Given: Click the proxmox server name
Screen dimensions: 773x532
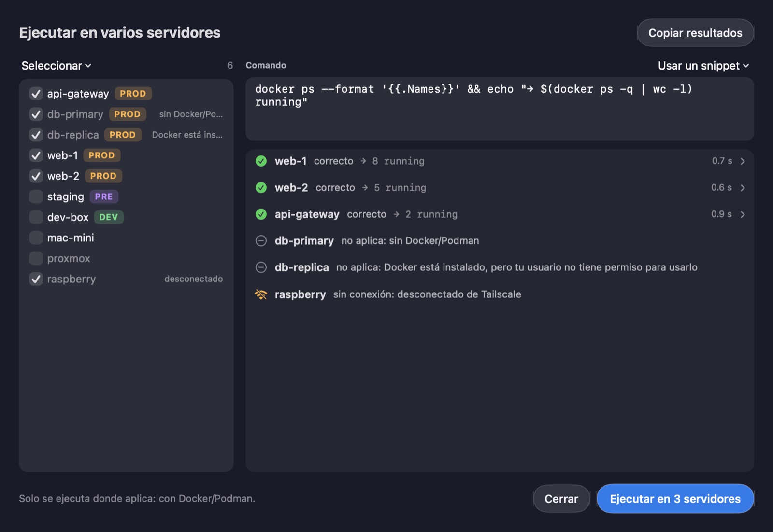Looking at the screenshot, I should point(69,258).
